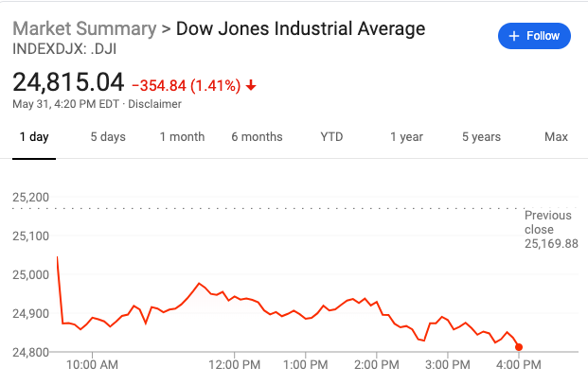Open the Market Summary breadcrumb link

(x=84, y=28)
